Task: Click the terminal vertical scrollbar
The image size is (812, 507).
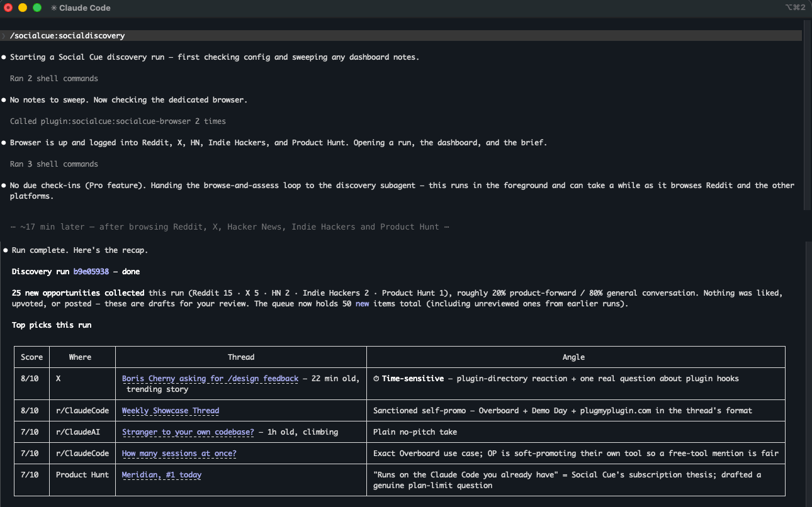Action: [x=806, y=116]
